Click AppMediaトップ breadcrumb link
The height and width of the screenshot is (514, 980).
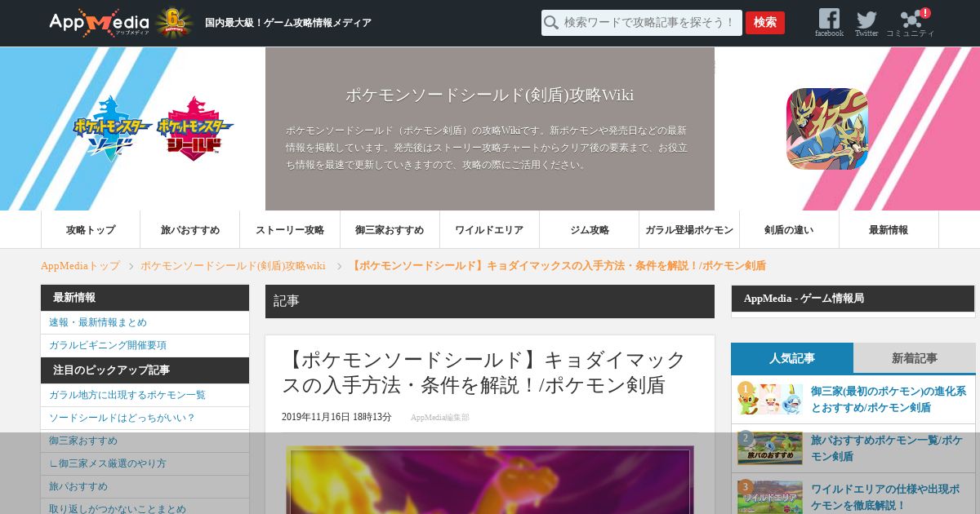(80, 266)
